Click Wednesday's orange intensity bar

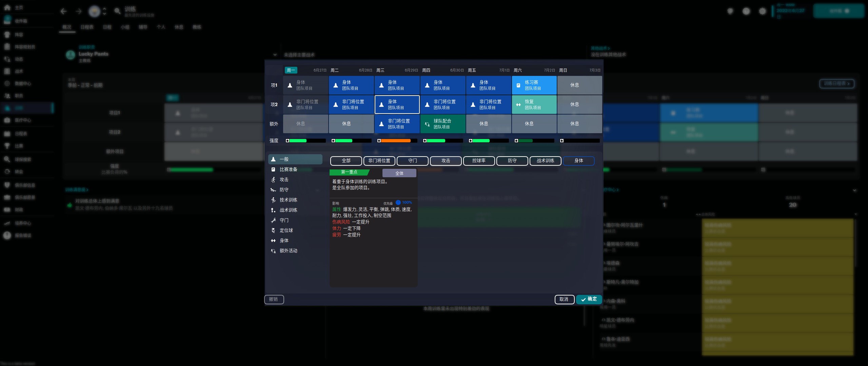tap(396, 141)
